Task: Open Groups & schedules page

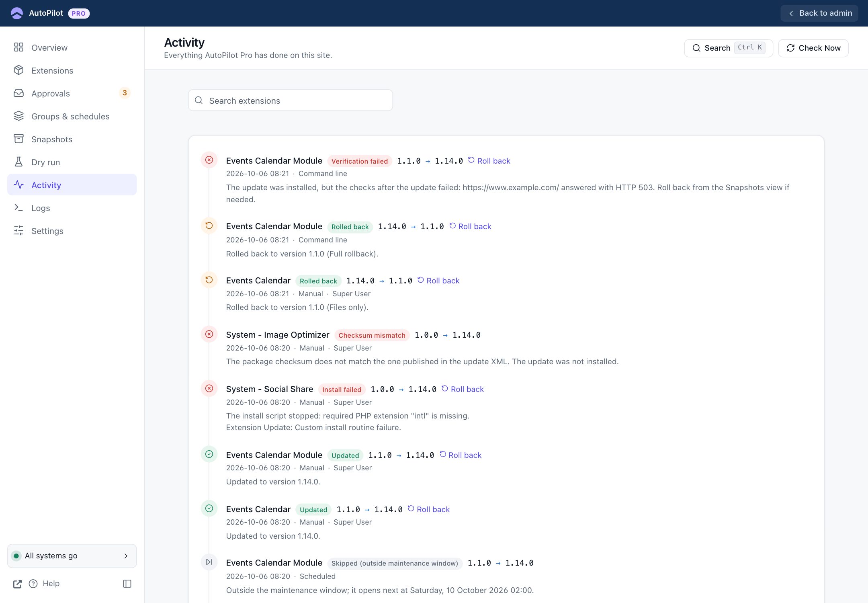Action: pos(72,116)
